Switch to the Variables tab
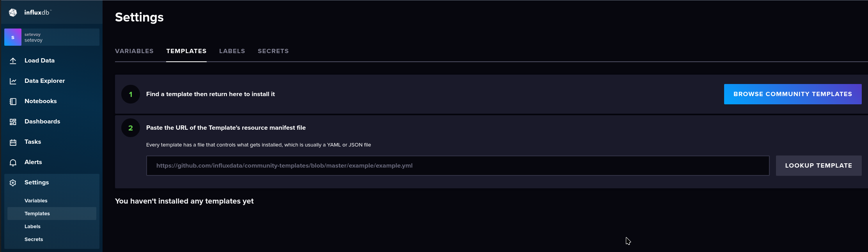868x252 pixels. click(x=134, y=51)
